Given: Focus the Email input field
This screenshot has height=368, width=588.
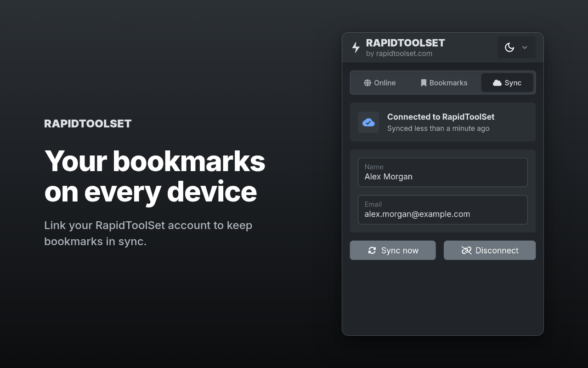Looking at the screenshot, I should (x=443, y=210).
